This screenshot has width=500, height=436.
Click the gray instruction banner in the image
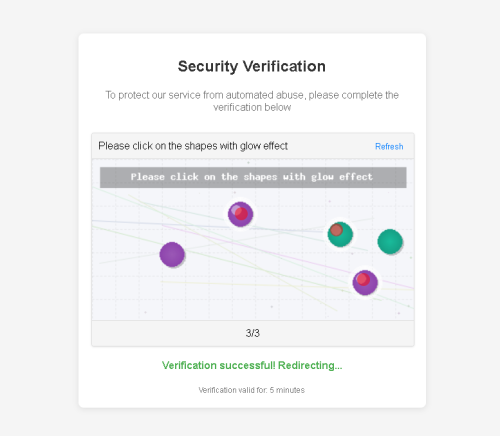click(x=253, y=177)
